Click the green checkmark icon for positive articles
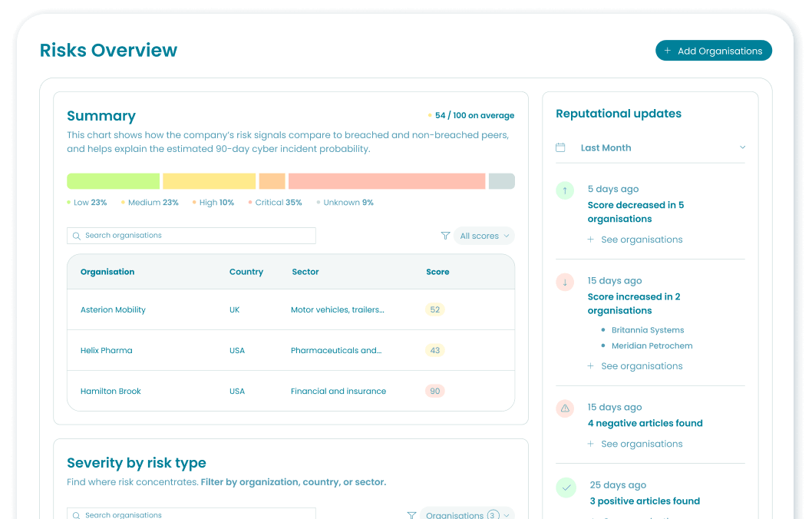This screenshot has width=812, height=519. point(566,488)
